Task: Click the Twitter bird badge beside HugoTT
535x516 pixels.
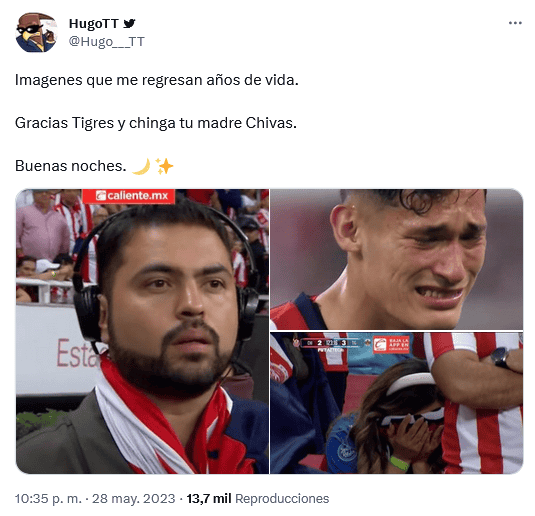Action: click(x=130, y=23)
